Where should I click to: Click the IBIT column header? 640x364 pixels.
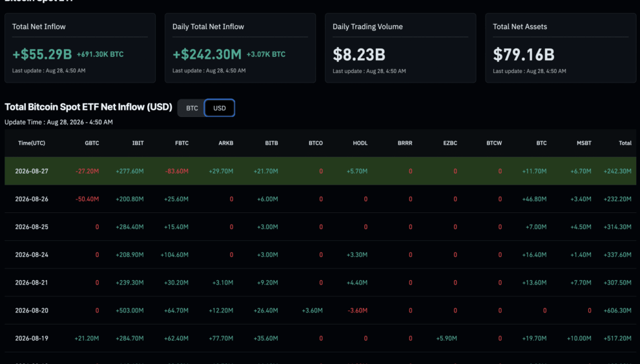138,143
